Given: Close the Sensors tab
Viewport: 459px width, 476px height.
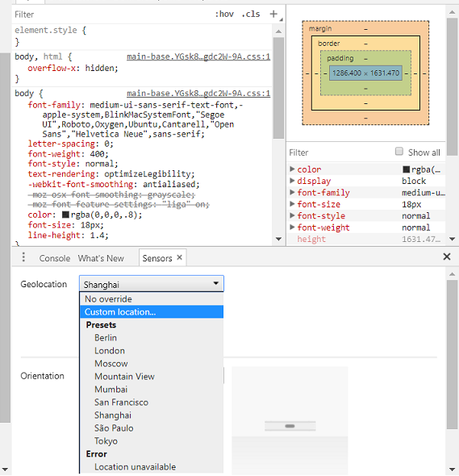Looking at the screenshot, I should pyautogui.click(x=179, y=257).
